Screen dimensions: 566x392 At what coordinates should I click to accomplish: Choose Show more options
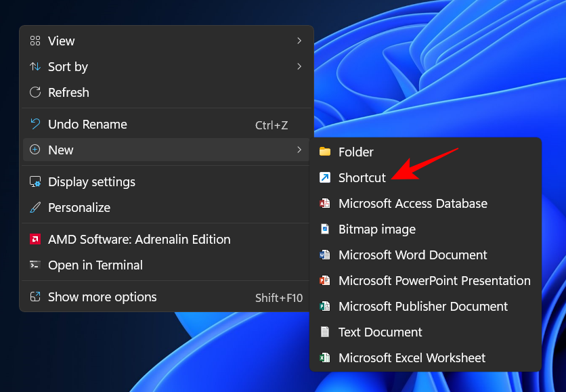point(102,297)
